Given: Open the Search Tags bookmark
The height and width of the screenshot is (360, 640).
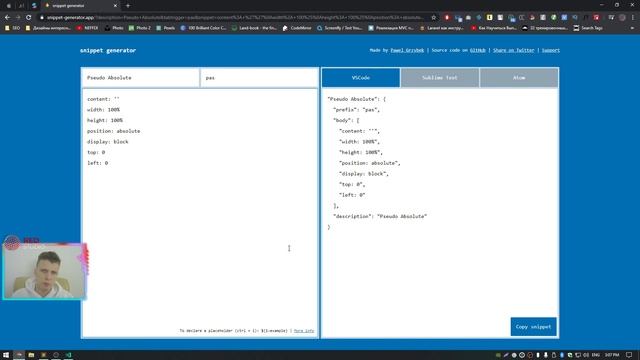Looking at the screenshot, I should (x=588, y=28).
